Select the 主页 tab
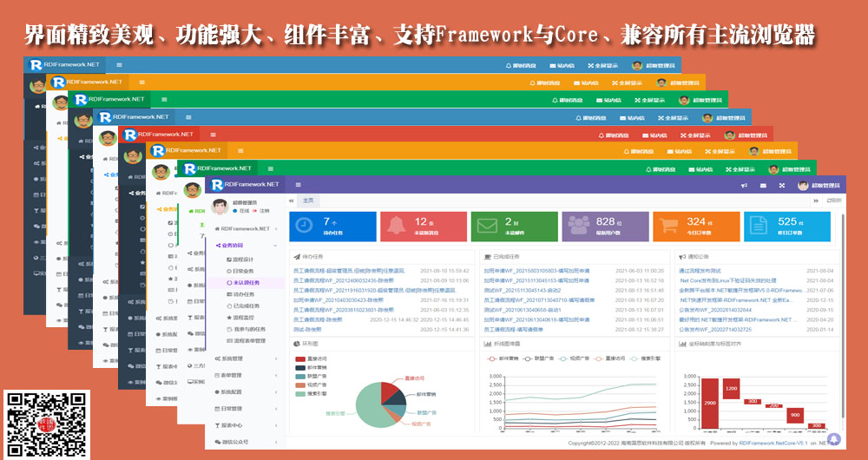Viewport: 868px width, 460px height. click(x=307, y=200)
